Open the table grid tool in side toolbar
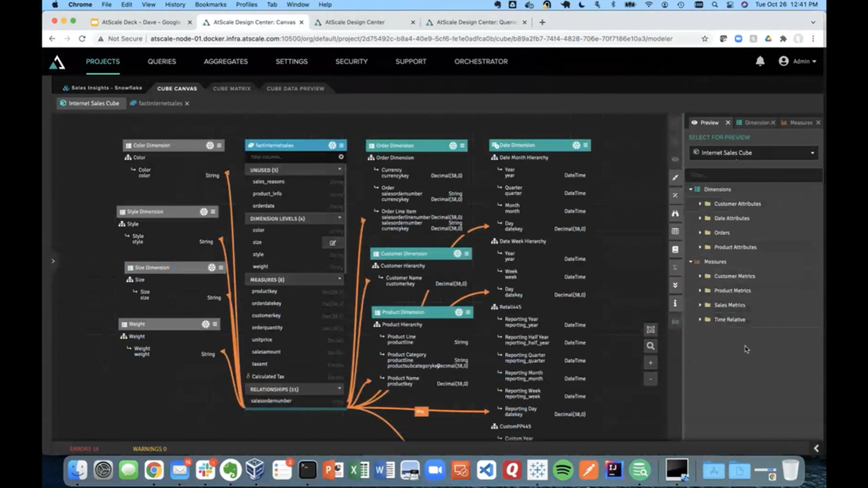This screenshot has width=868, height=488. point(676,232)
